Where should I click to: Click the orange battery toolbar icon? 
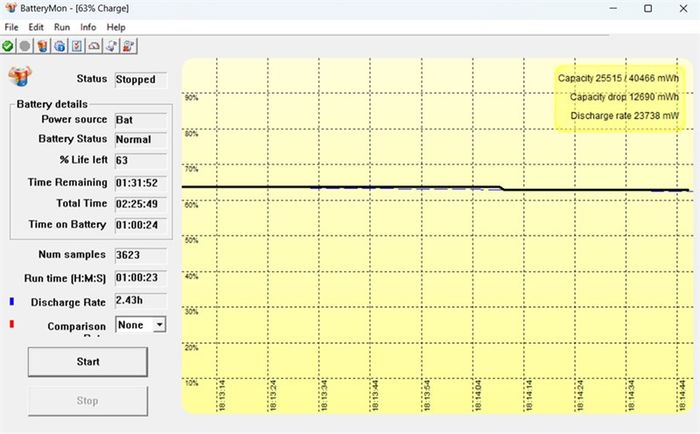[42, 46]
